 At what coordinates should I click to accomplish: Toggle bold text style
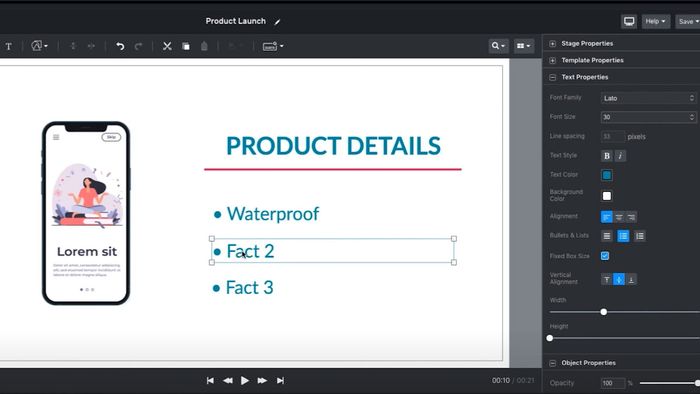tap(607, 156)
